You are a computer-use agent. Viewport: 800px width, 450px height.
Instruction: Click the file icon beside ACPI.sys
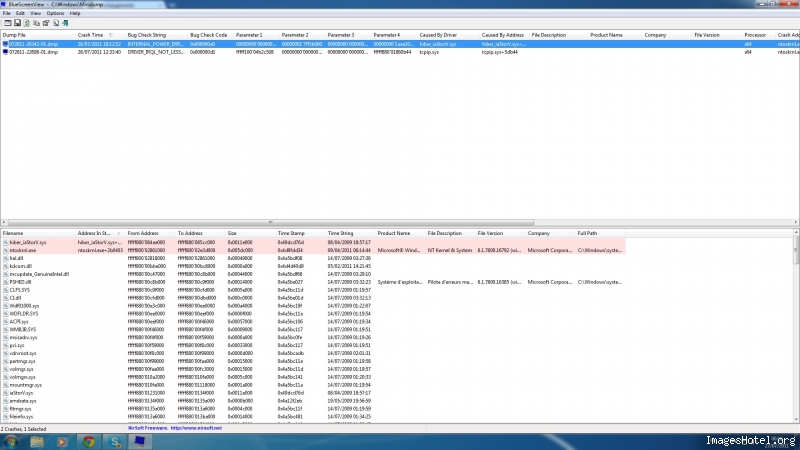point(6,322)
